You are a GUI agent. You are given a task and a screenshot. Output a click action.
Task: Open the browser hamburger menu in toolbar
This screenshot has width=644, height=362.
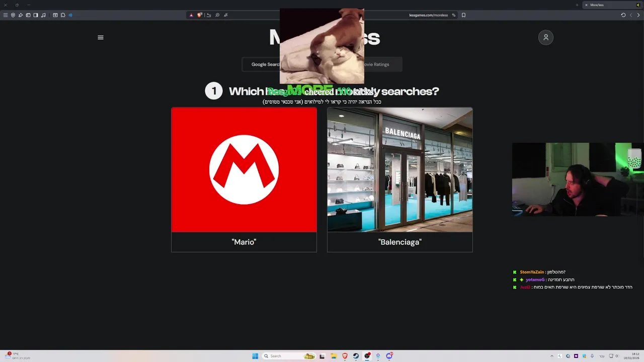(x=6, y=15)
